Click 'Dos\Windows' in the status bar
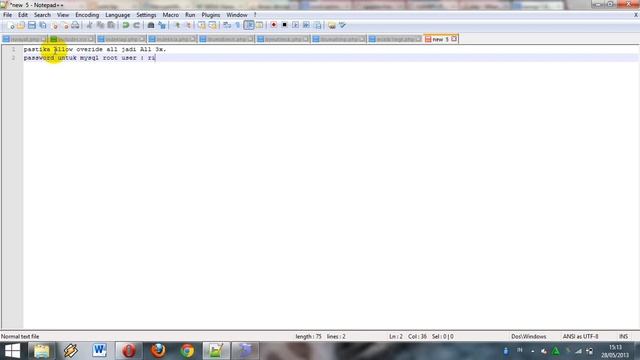 (529, 336)
